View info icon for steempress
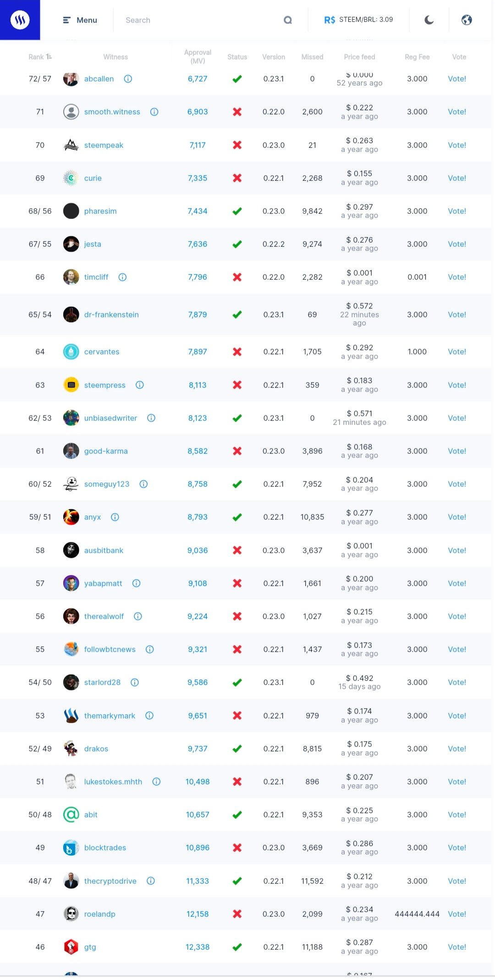Image resolution: width=495 pixels, height=980 pixels. 140,385
